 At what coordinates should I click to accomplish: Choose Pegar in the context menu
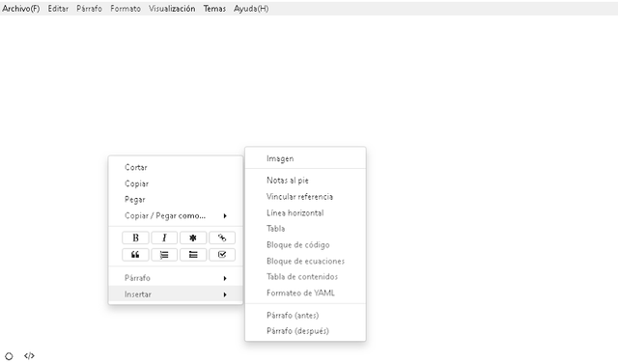click(x=176, y=200)
